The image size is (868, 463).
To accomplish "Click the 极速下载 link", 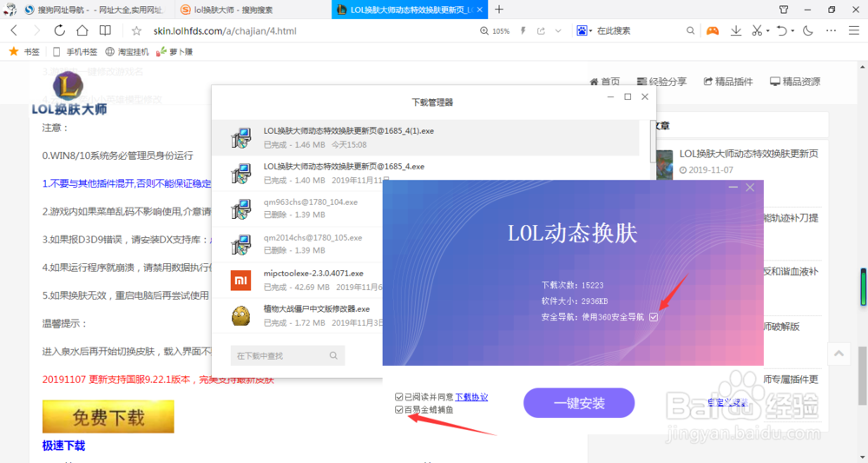I will point(63,446).
